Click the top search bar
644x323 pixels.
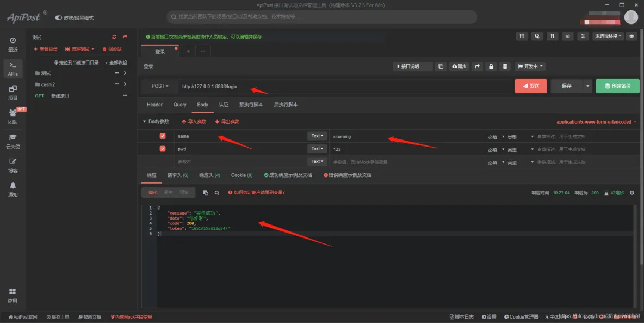321,17
